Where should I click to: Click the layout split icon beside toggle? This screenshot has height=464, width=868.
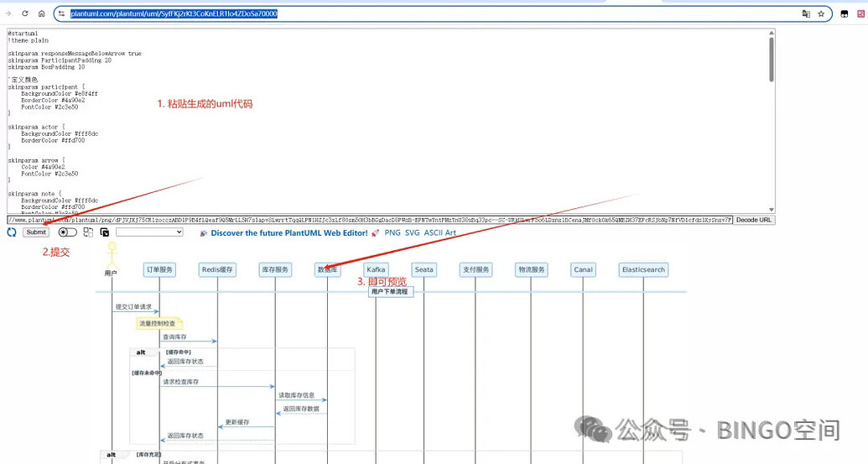tap(89, 232)
